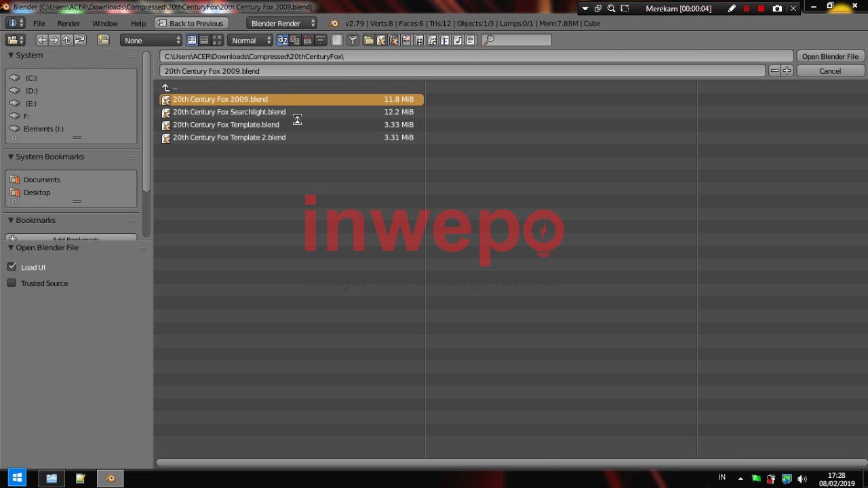Toggle movie files filter

pyautogui.click(x=419, y=40)
